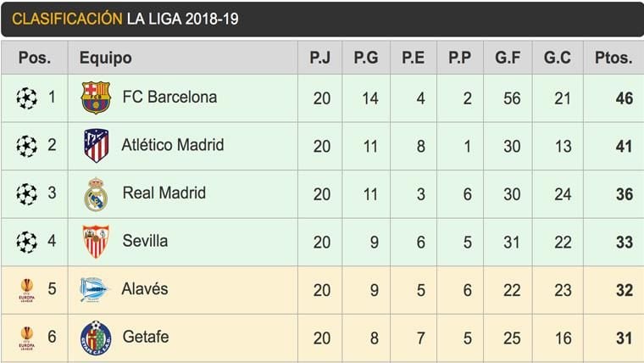Click the Real Madrid crest icon
This screenshot has height=363, width=644.
96,194
